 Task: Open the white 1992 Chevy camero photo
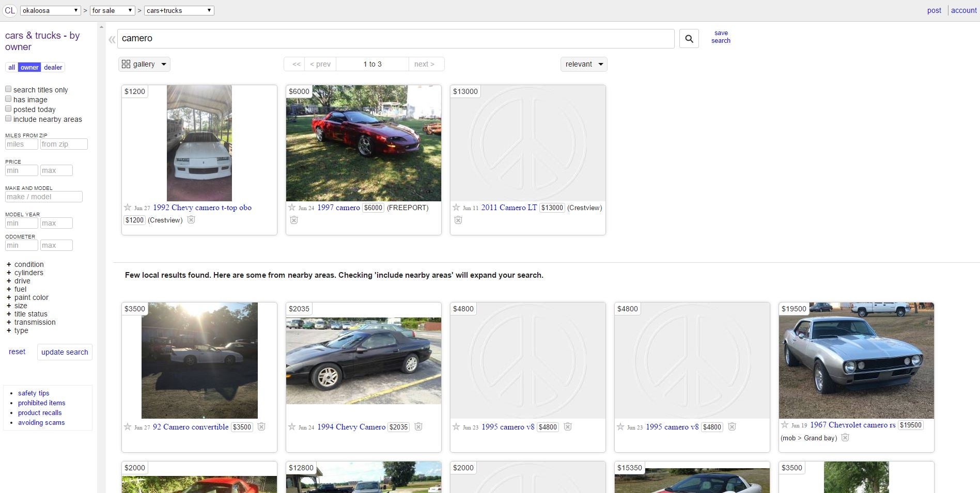click(199, 143)
